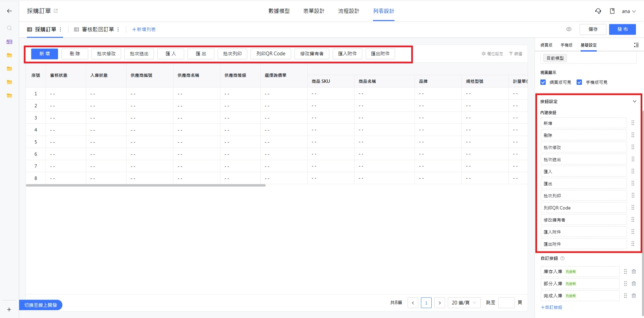The height and width of the screenshot is (318, 644).
Task: Click the 修改擁有者 toolbar button
Action: 312,54
